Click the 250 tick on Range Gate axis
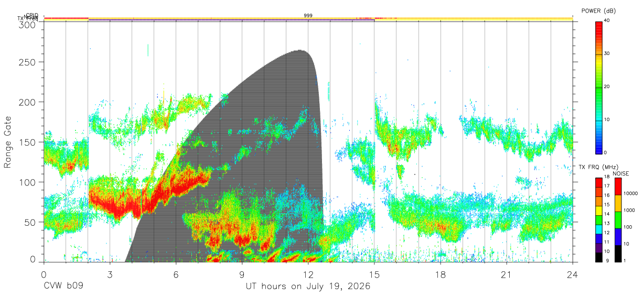Image resolution: width=644 pixels, height=297 pixels. point(28,62)
